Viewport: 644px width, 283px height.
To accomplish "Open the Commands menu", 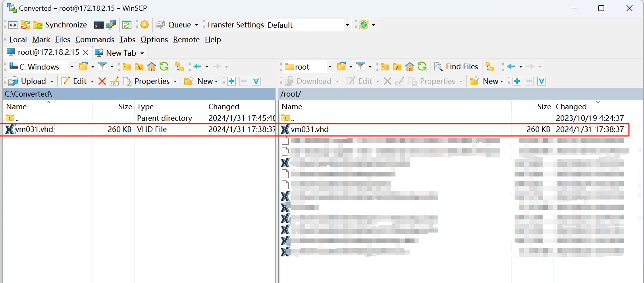I will coord(94,39).
